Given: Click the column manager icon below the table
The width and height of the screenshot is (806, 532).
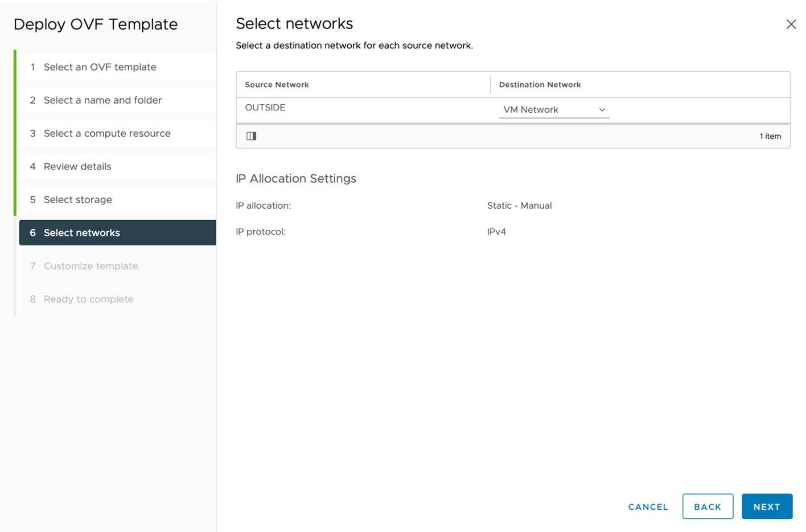Looking at the screenshot, I should pyautogui.click(x=251, y=136).
